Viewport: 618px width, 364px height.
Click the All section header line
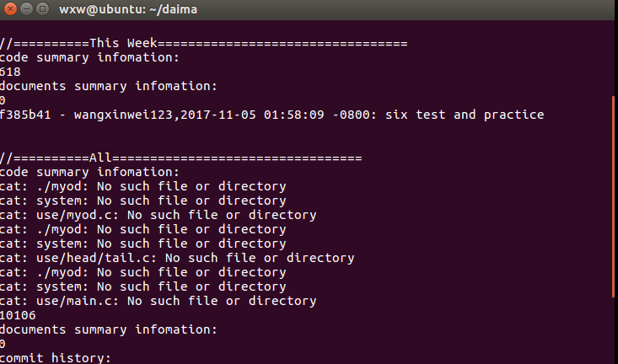pyautogui.click(x=180, y=158)
